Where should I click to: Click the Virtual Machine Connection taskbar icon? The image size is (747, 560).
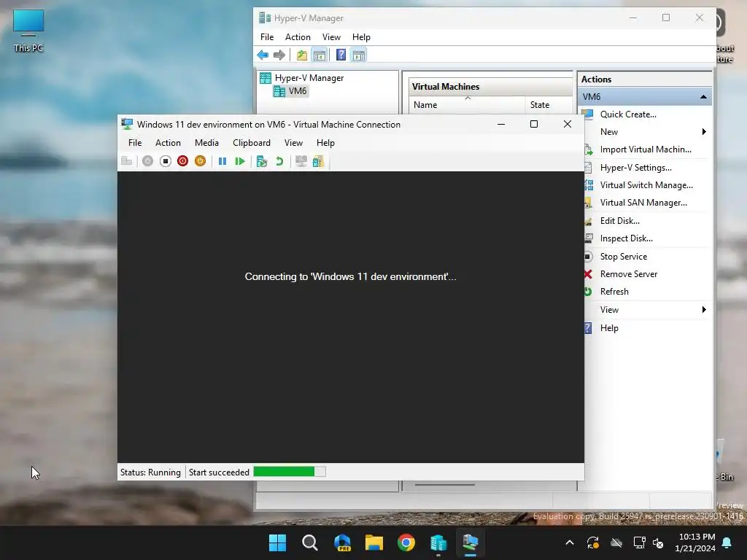[471, 542]
